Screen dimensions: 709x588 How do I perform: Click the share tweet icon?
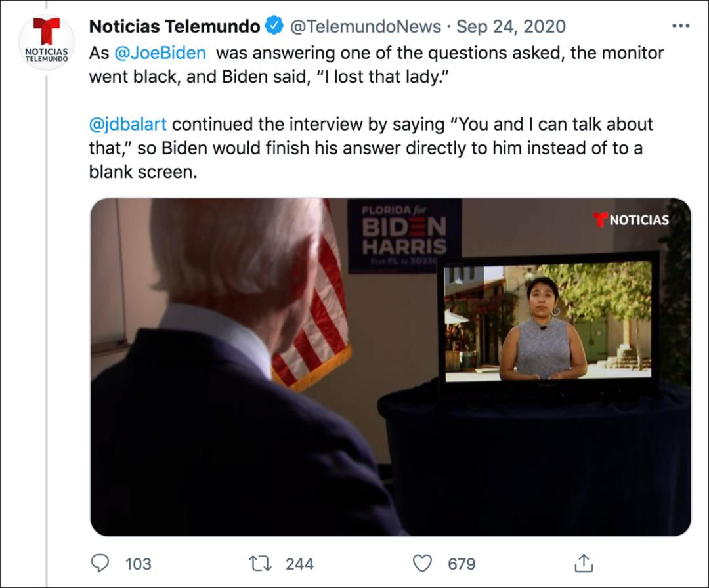click(x=584, y=563)
